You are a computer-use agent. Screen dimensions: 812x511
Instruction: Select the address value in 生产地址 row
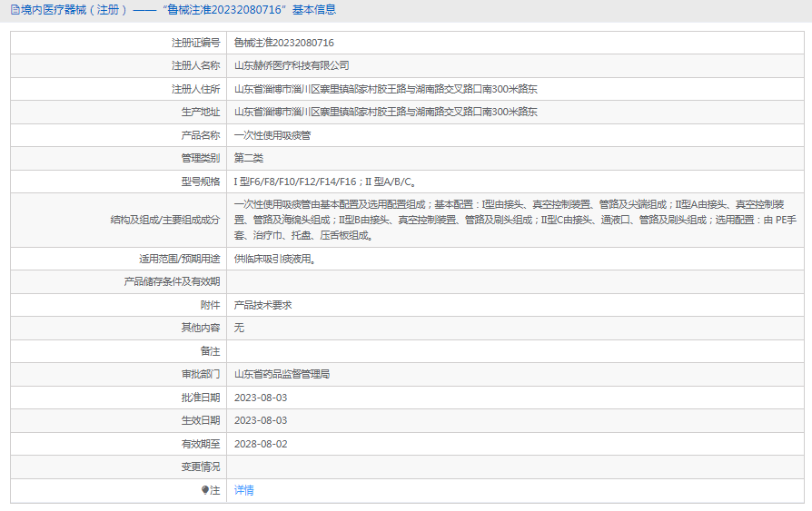[x=385, y=112]
